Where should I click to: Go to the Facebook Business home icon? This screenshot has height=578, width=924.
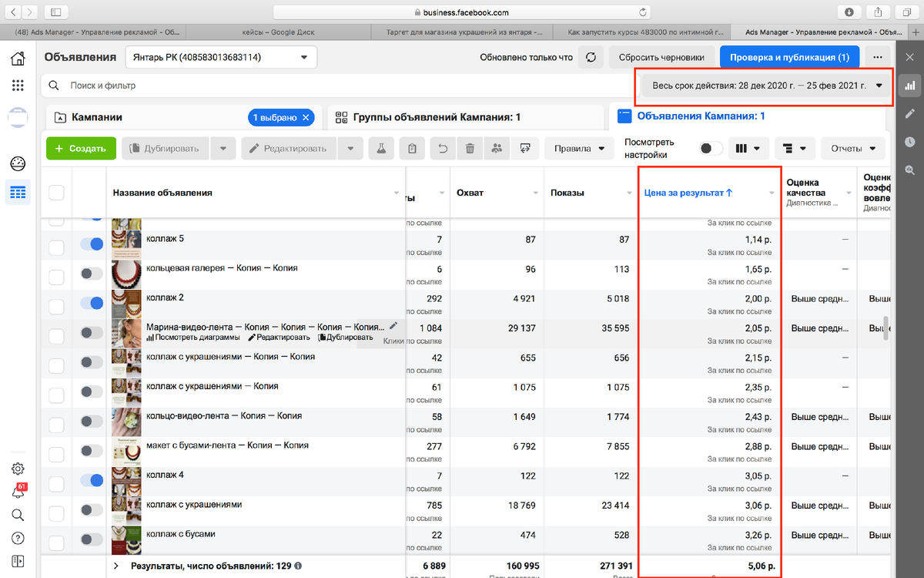(x=18, y=59)
